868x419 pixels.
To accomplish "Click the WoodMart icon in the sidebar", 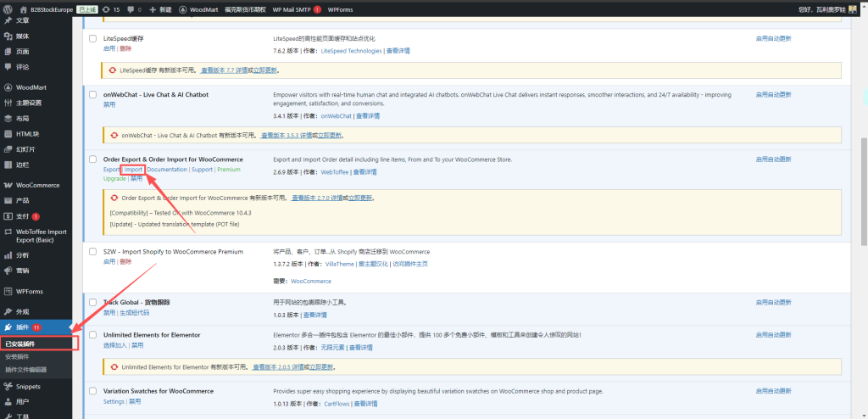I will [x=8, y=87].
